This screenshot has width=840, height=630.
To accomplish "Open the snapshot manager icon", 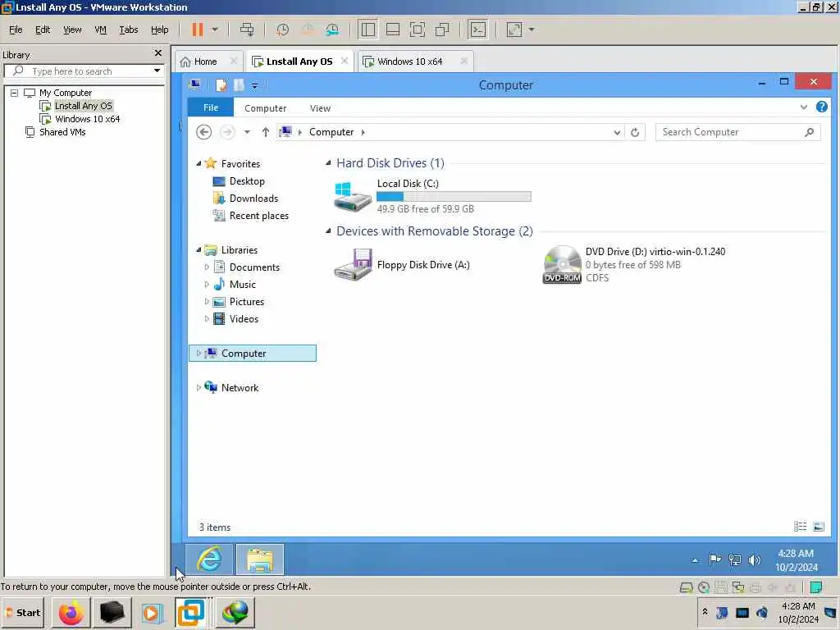I will click(332, 30).
